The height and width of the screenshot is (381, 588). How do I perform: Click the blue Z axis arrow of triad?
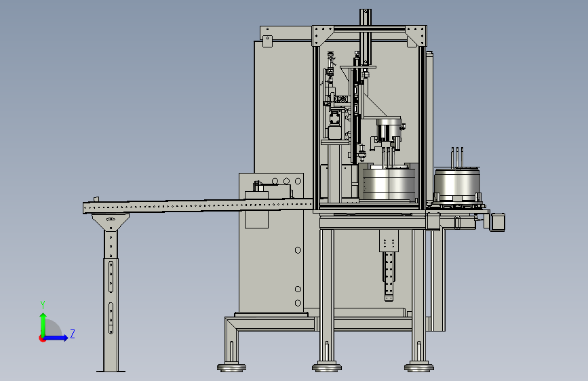tap(56, 338)
